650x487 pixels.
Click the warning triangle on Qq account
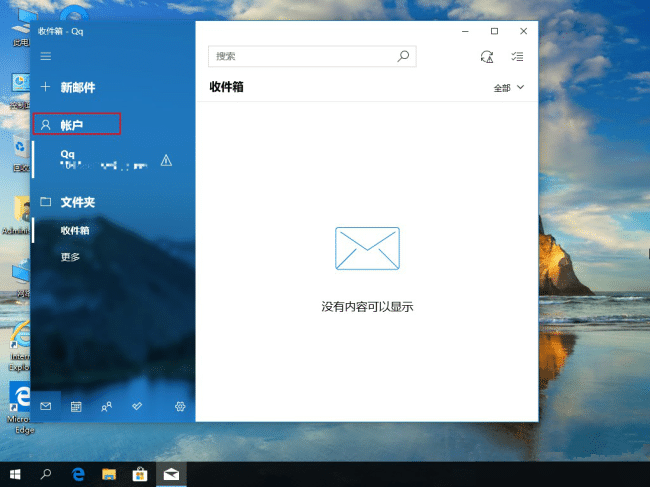(166, 160)
